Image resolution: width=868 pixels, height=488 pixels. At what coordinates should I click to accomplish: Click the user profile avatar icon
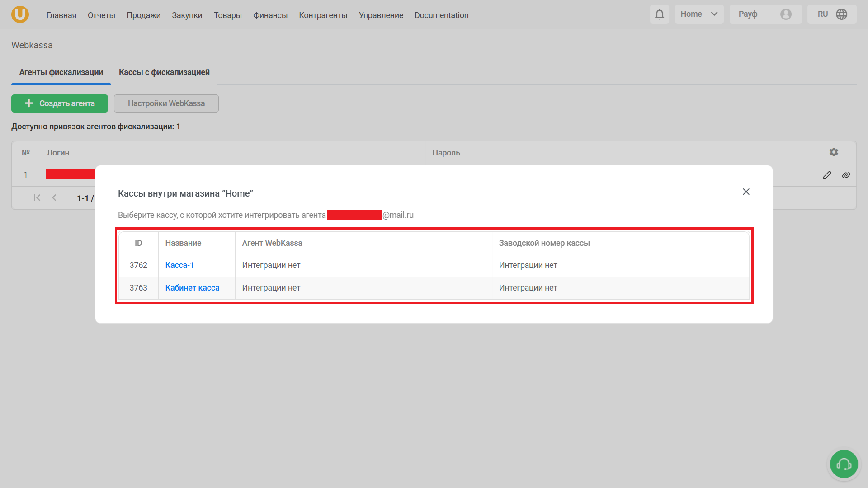click(x=786, y=14)
